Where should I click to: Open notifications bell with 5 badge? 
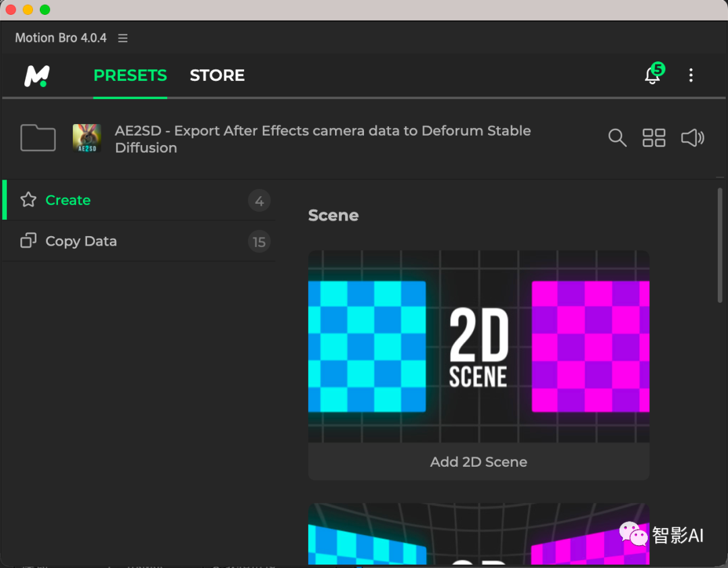654,74
